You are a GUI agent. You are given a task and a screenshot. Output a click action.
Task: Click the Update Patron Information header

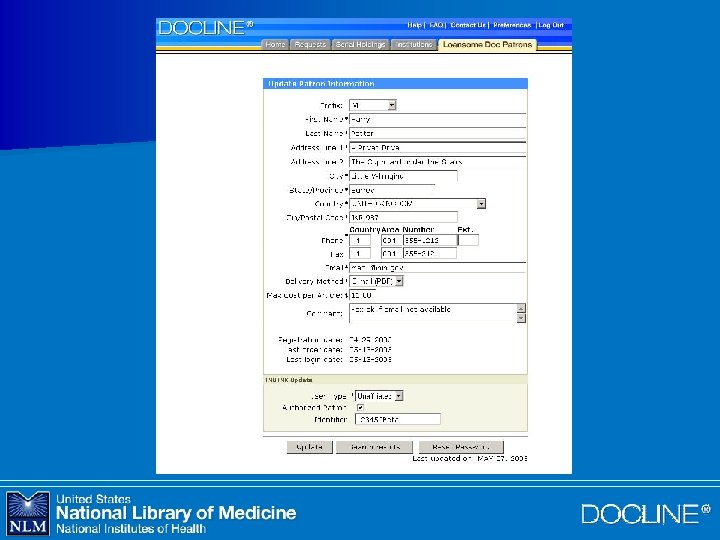click(395, 84)
